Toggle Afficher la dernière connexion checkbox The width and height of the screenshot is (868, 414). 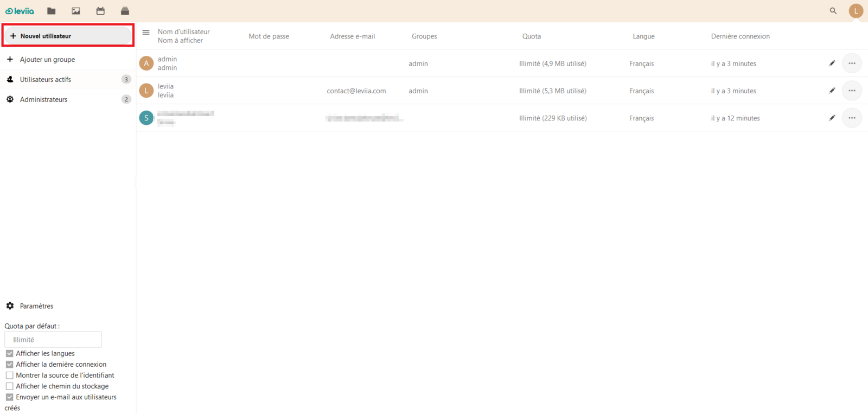click(x=9, y=364)
